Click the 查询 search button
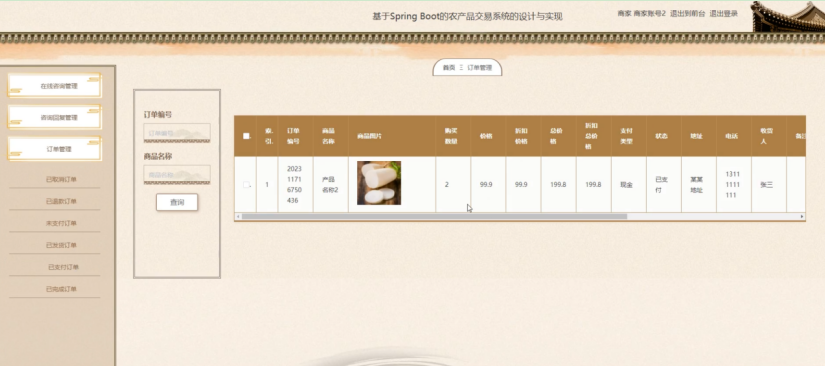 click(x=177, y=202)
